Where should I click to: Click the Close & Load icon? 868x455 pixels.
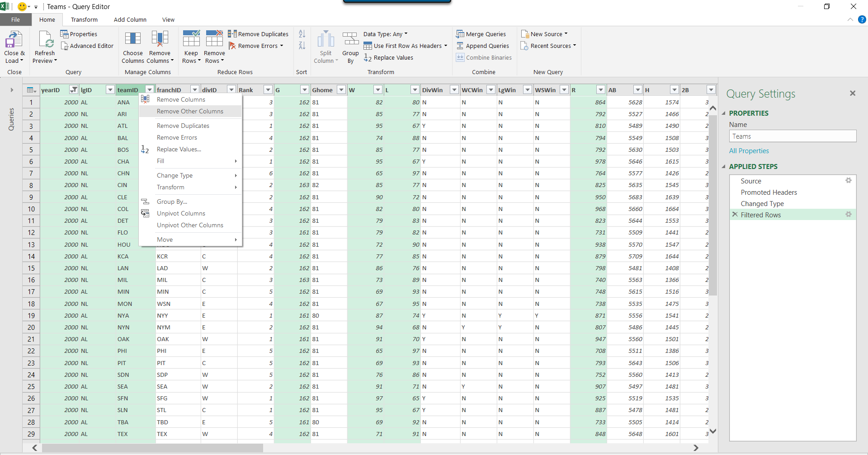14,40
